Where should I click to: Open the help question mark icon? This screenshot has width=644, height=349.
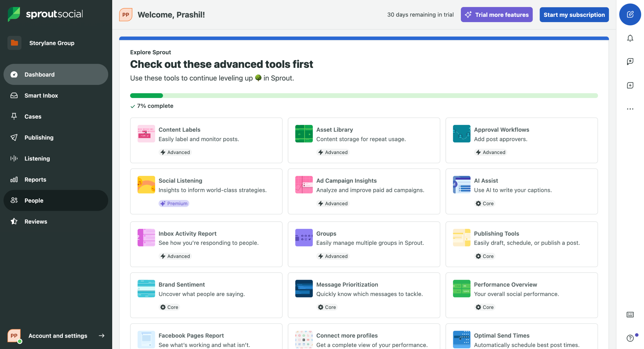pos(630,338)
